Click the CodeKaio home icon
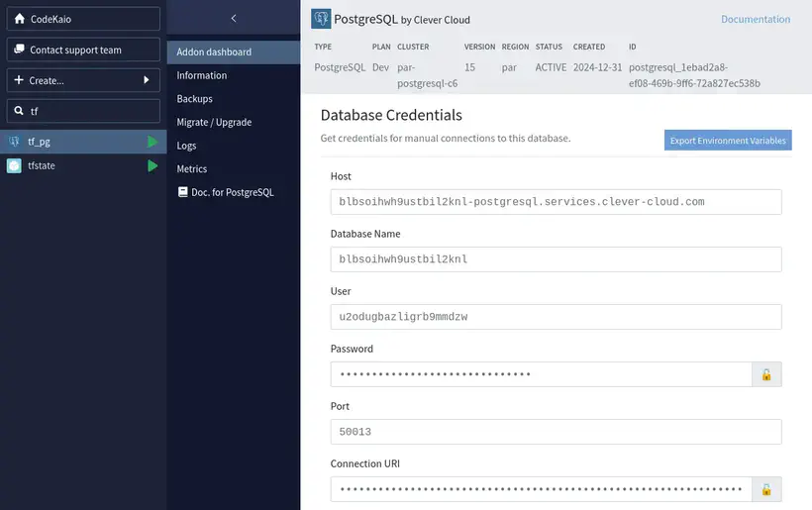The height and width of the screenshot is (510, 812). tap(19, 19)
